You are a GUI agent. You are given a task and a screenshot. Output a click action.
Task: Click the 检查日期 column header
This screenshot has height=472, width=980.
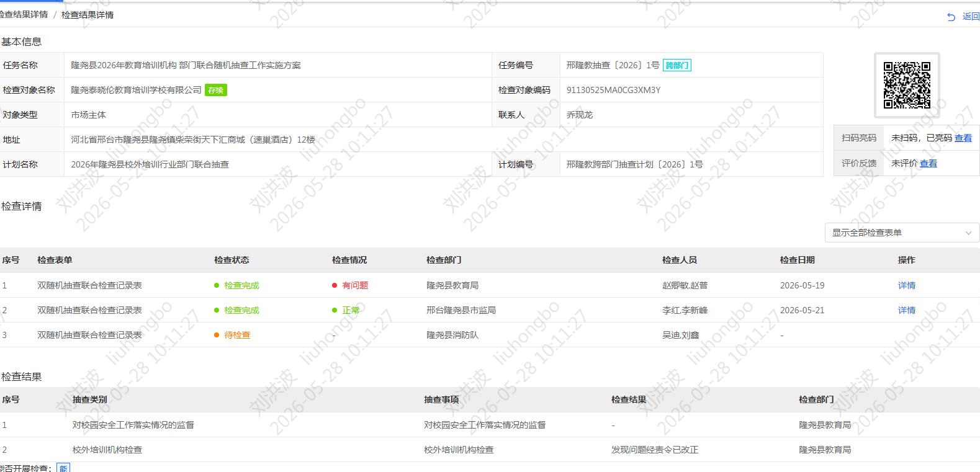[x=798, y=260]
